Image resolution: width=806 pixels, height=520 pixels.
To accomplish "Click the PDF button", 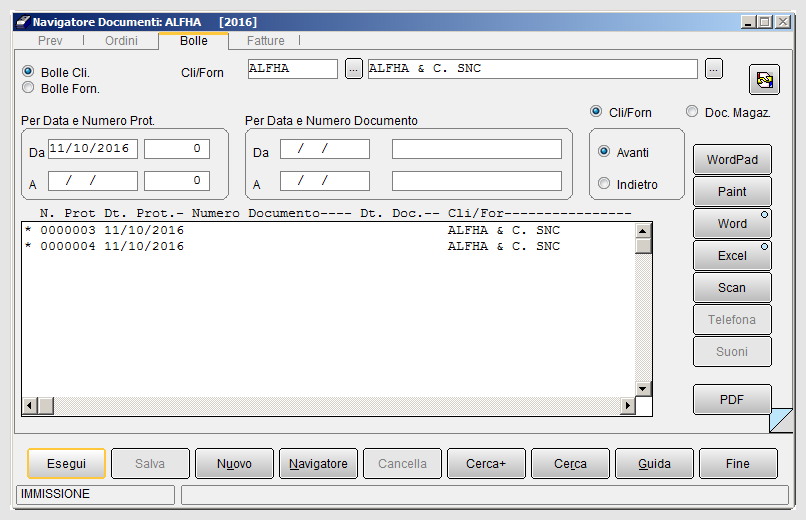I will 732,399.
